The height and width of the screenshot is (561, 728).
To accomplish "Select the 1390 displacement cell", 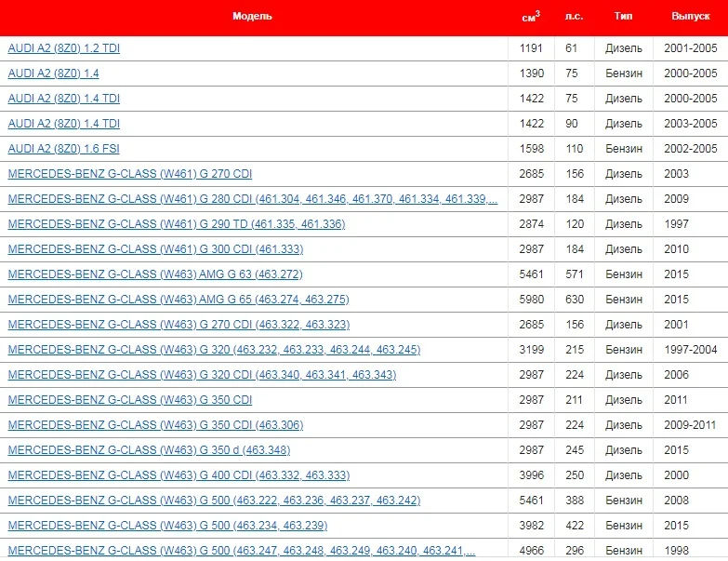I will pos(531,73).
